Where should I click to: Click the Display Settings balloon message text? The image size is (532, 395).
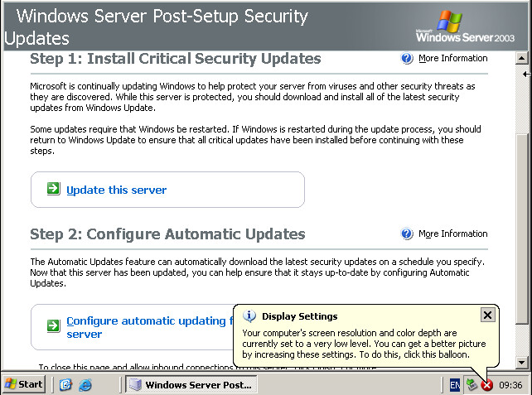coord(365,343)
